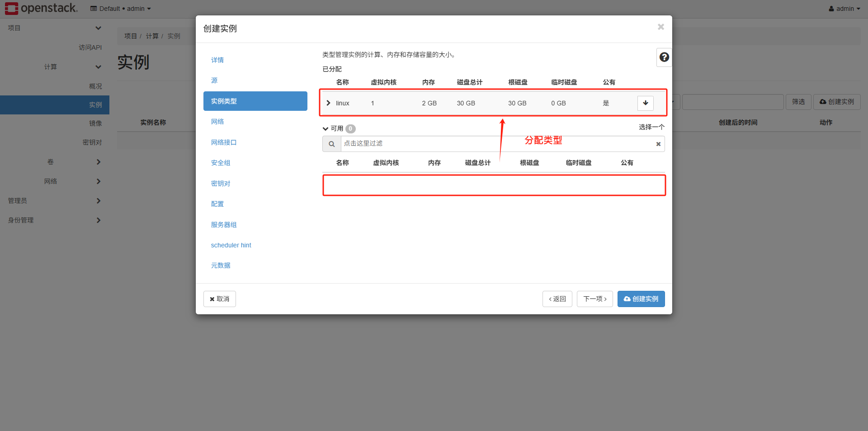Expand the 身份管理 sidebar section

(x=54, y=220)
